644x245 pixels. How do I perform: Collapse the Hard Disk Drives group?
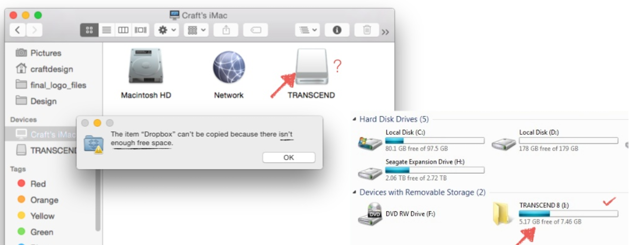355,119
